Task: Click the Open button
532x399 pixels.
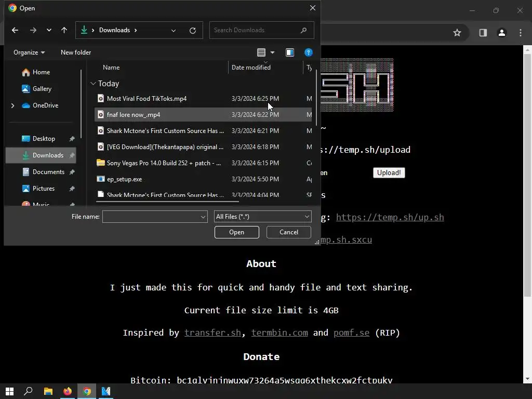Action: tap(236, 232)
